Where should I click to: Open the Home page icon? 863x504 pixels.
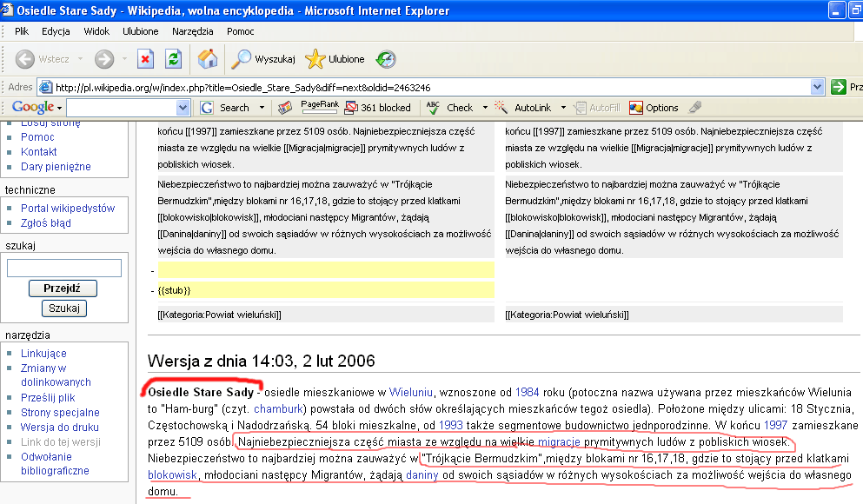pyautogui.click(x=208, y=59)
